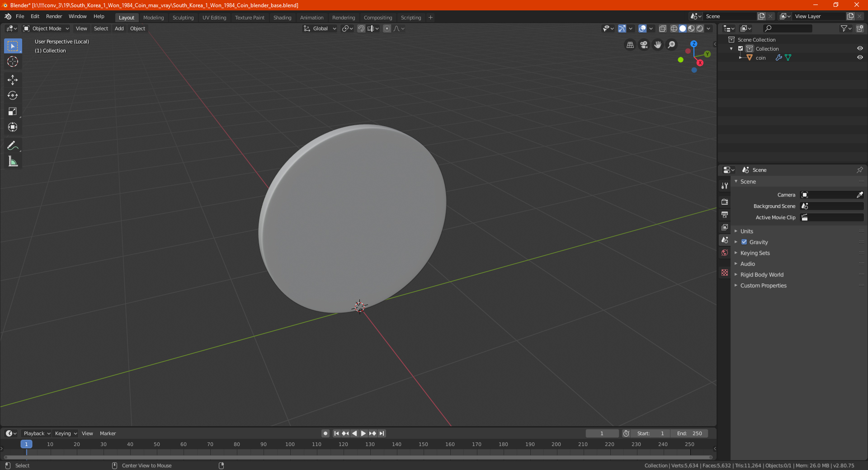
Task: Click the zoom view magnifier icon
Action: pos(672,45)
